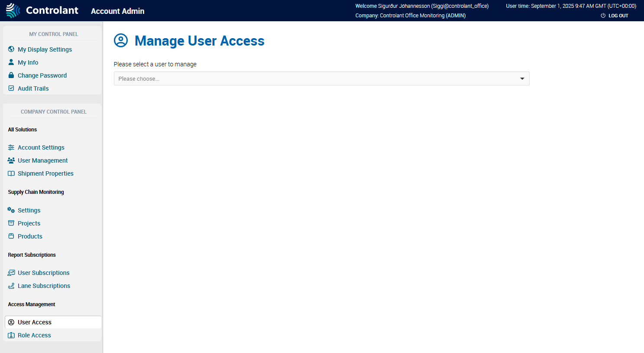This screenshot has height=353, width=644.
Task: Select the Shipment Properties book icon
Action: tap(11, 173)
